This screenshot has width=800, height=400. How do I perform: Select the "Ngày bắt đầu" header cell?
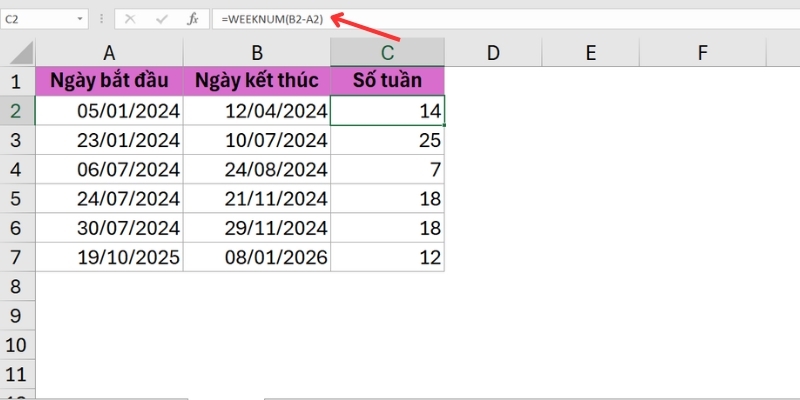[x=108, y=81]
